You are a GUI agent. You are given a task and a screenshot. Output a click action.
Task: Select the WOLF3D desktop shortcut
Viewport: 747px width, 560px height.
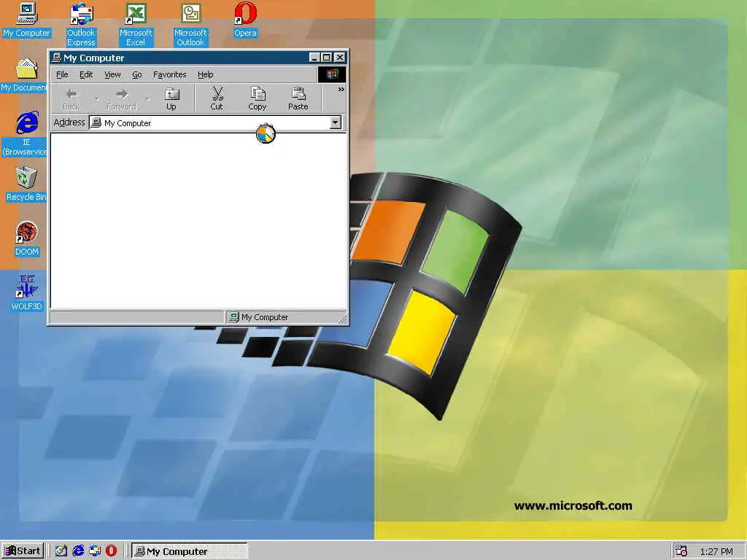tap(27, 293)
